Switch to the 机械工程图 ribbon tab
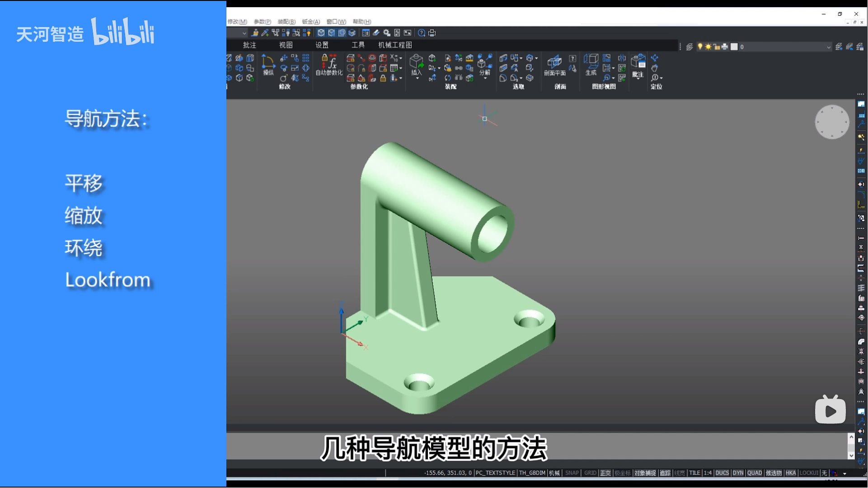Screen dimensions: 868x488 (x=395, y=45)
